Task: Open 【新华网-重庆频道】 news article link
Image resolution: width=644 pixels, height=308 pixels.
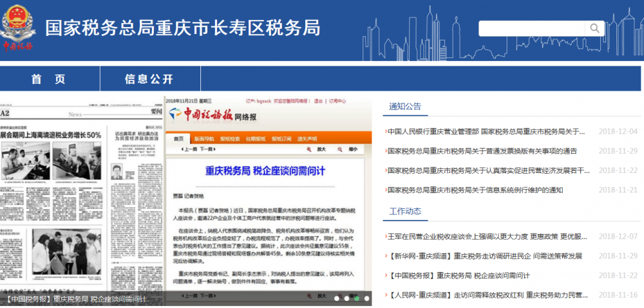Action: pos(484,256)
